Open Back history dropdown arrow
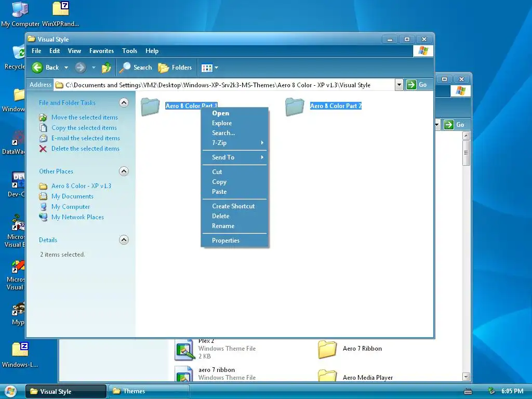Viewport: 532px width, 399px height. click(66, 68)
